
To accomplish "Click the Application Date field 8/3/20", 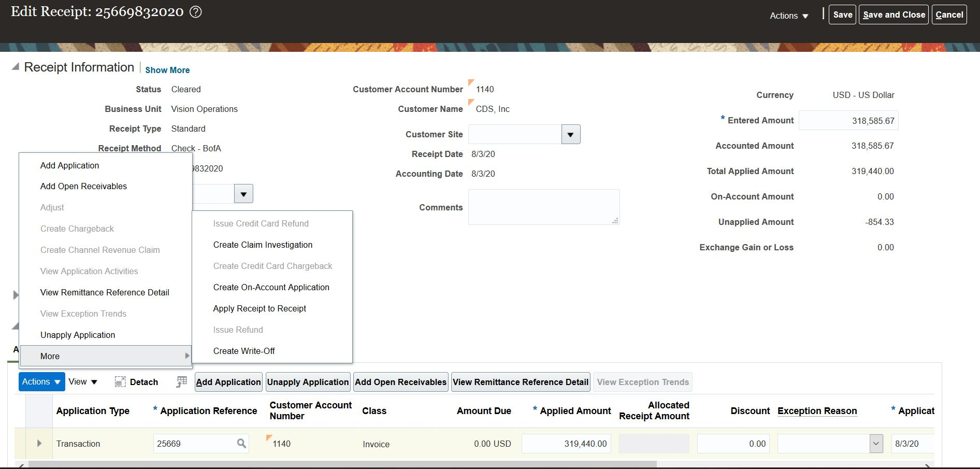I will 913,444.
